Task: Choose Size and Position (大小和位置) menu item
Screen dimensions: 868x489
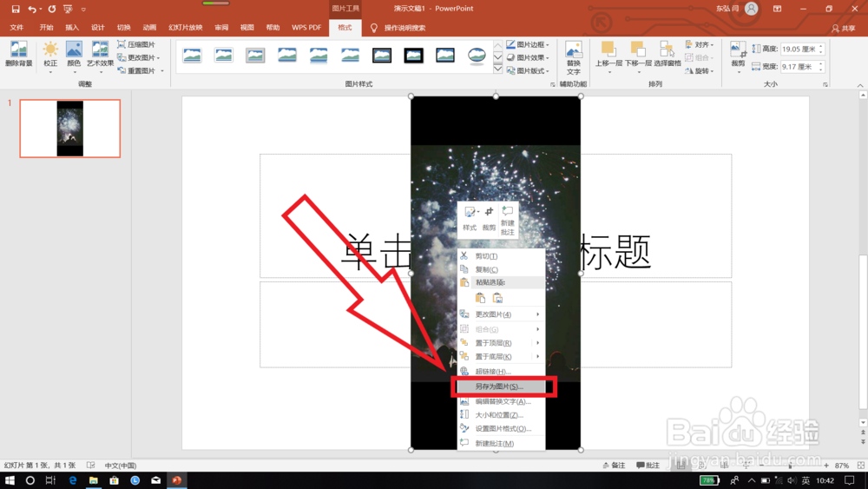Action: coord(501,415)
